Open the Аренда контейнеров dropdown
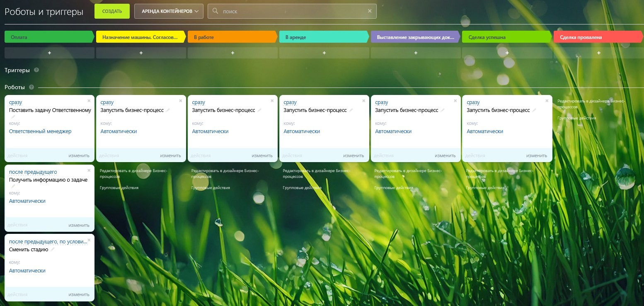 [169, 11]
